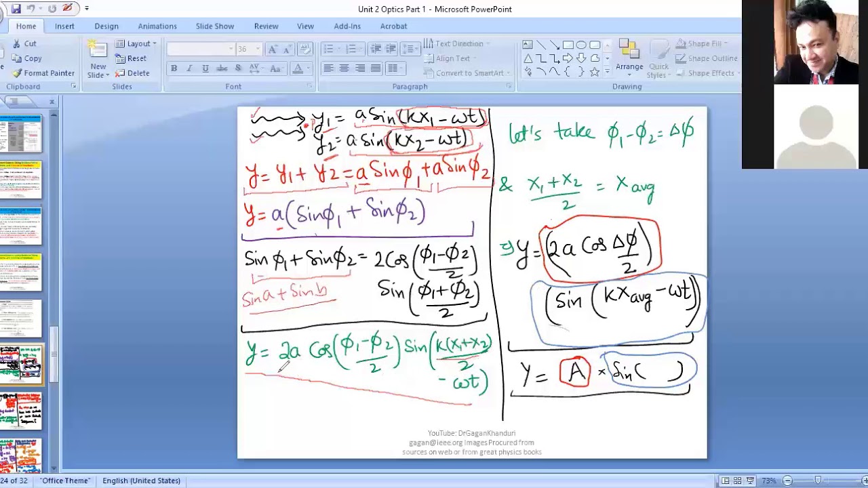The image size is (868, 488).
Task: Click the Shape Effects option
Action: coord(708,73)
